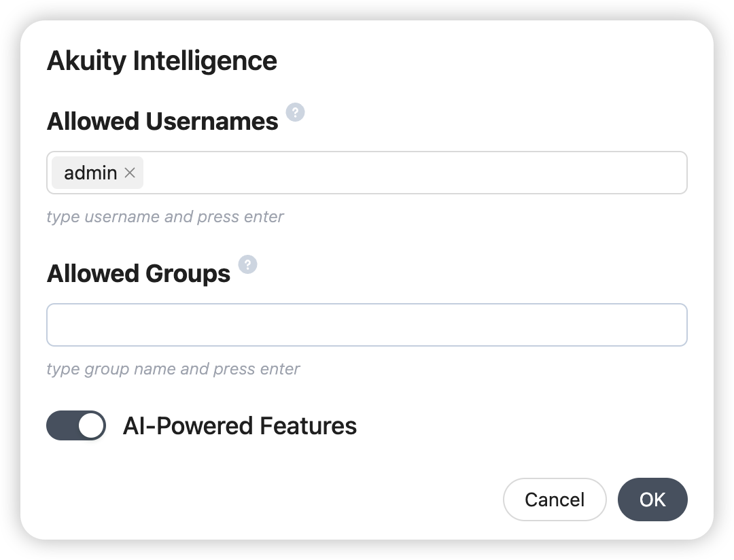Viewport: 734px width, 560px height.
Task: Click the 'type username and press enter' hint
Action: (x=165, y=217)
